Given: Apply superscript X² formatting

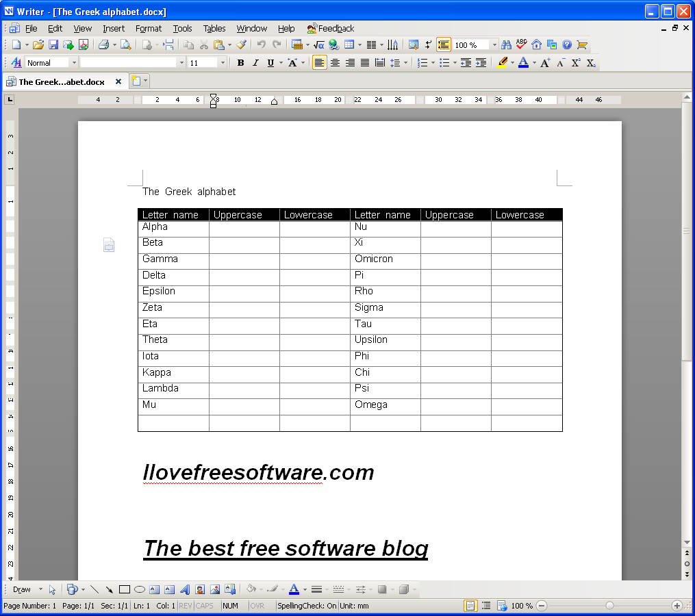Looking at the screenshot, I should (x=575, y=63).
